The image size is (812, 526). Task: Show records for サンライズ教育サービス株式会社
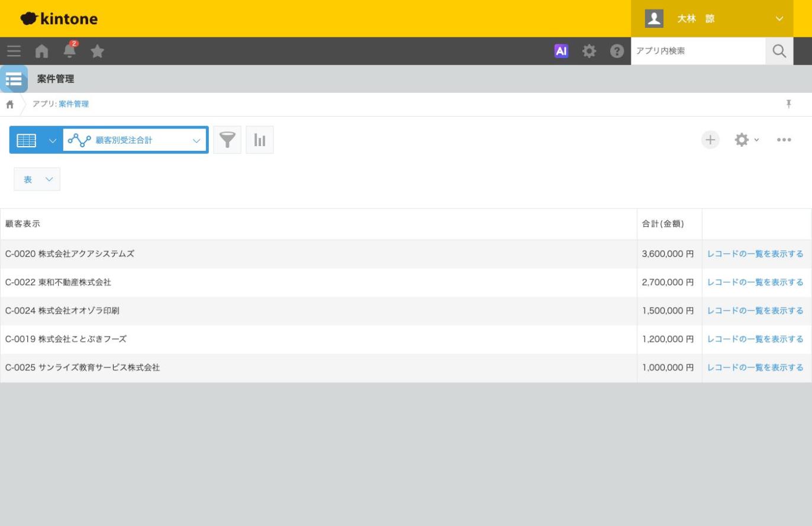click(x=755, y=367)
